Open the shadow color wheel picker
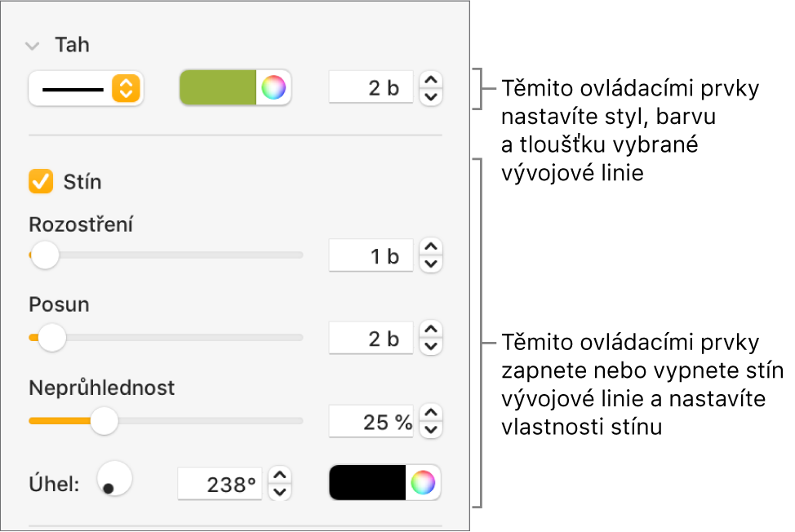Viewport: 795px width, 532px height. pos(423,483)
